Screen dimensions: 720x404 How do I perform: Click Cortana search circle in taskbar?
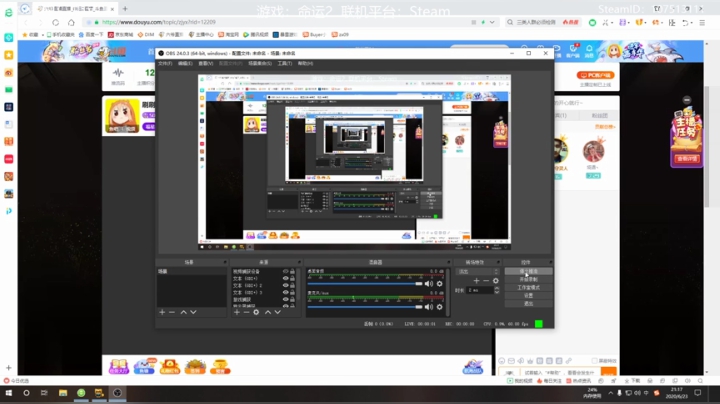coord(26,393)
